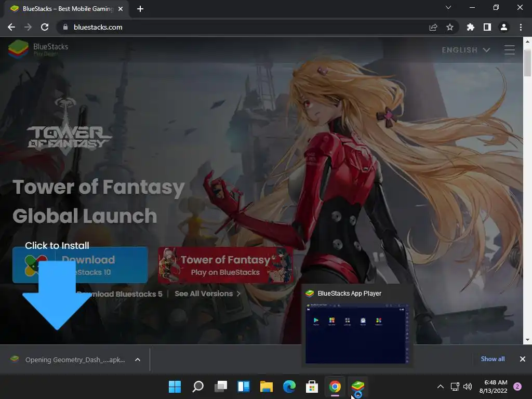
Task: Select the BlueStacks – Best Mobile Gaming tab
Action: 66,9
